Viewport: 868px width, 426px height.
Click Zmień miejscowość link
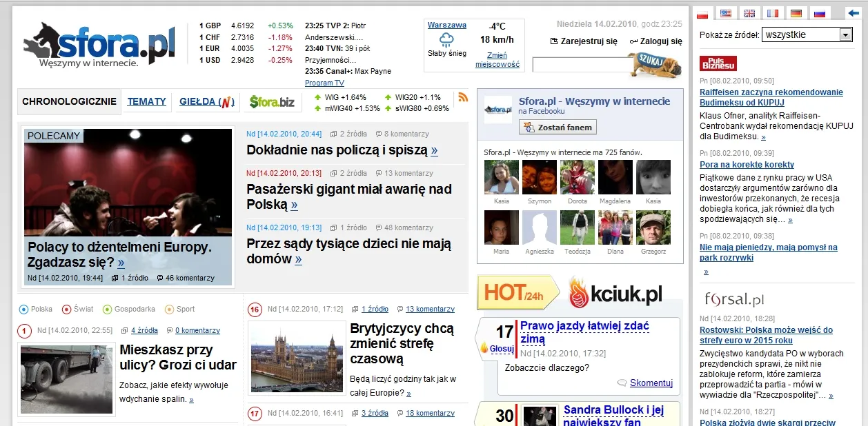[497, 60]
